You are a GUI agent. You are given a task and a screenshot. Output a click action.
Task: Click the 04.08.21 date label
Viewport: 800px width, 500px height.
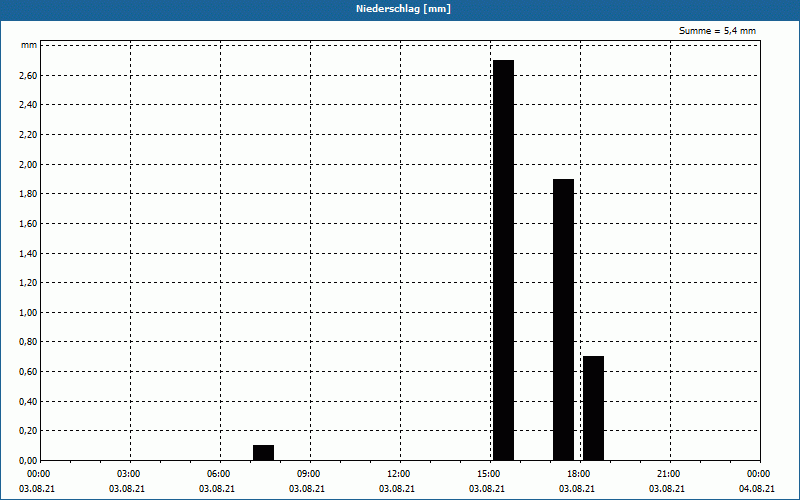757,489
